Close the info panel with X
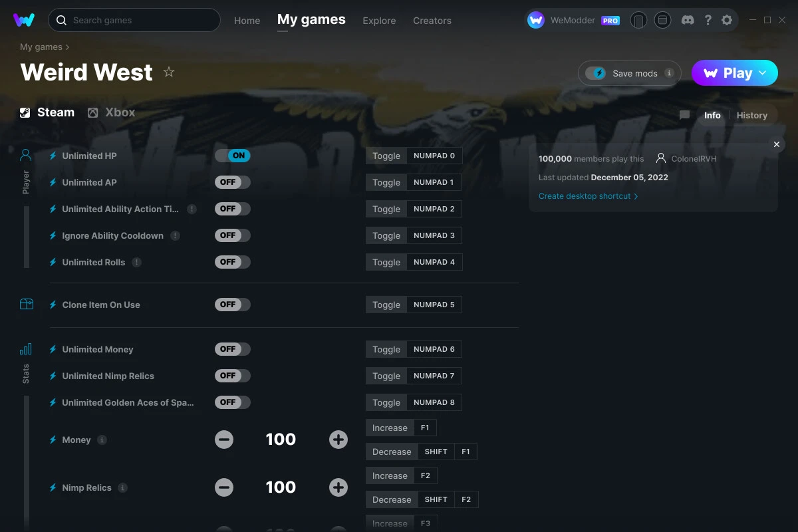Viewport: 798px width, 532px height. click(776, 144)
